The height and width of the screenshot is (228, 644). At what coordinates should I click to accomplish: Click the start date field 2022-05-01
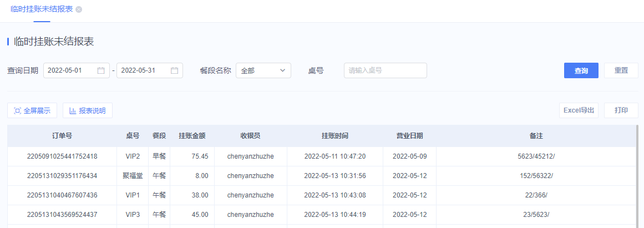click(77, 70)
